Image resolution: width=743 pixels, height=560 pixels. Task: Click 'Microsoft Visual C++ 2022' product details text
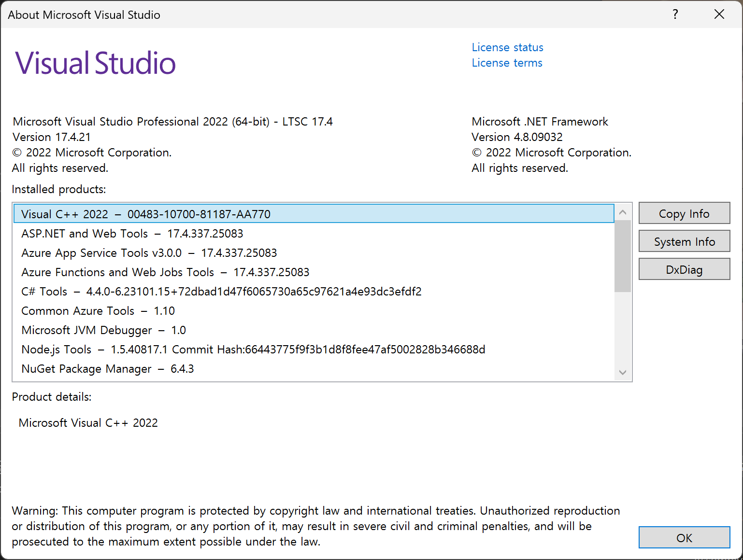(x=88, y=423)
